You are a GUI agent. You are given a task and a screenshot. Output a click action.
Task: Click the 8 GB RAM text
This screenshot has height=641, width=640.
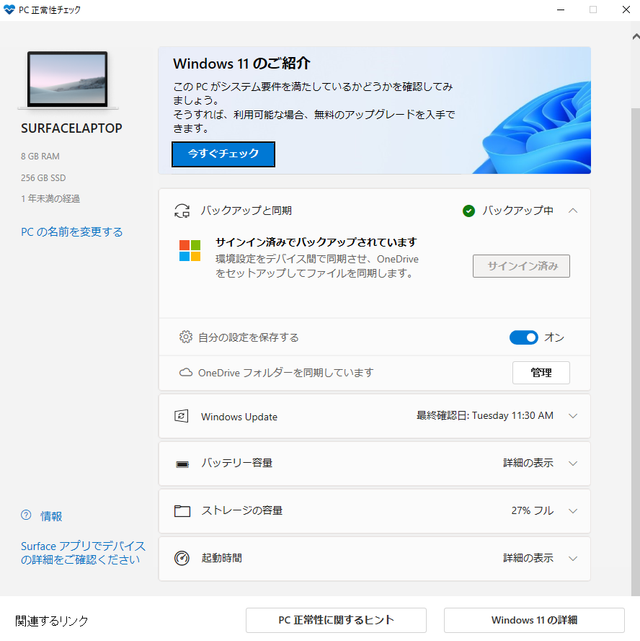tap(40, 156)
